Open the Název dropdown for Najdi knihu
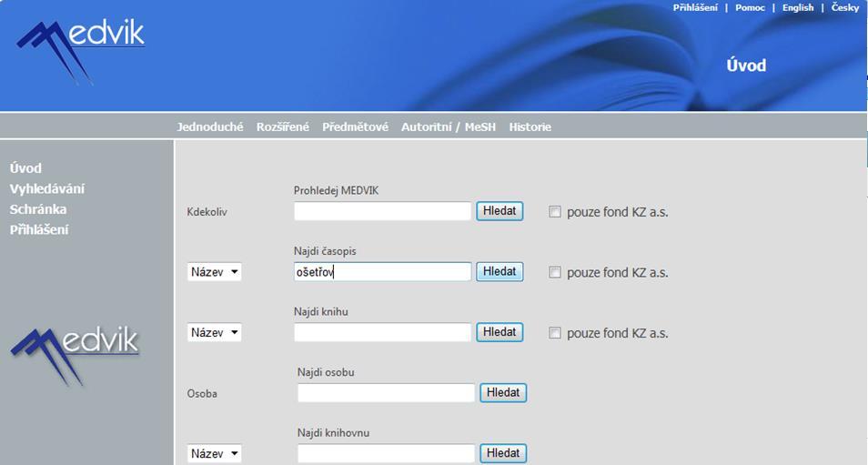Image resolution: width=868 pixels, height=465 pixels. (x=214, y=332)
